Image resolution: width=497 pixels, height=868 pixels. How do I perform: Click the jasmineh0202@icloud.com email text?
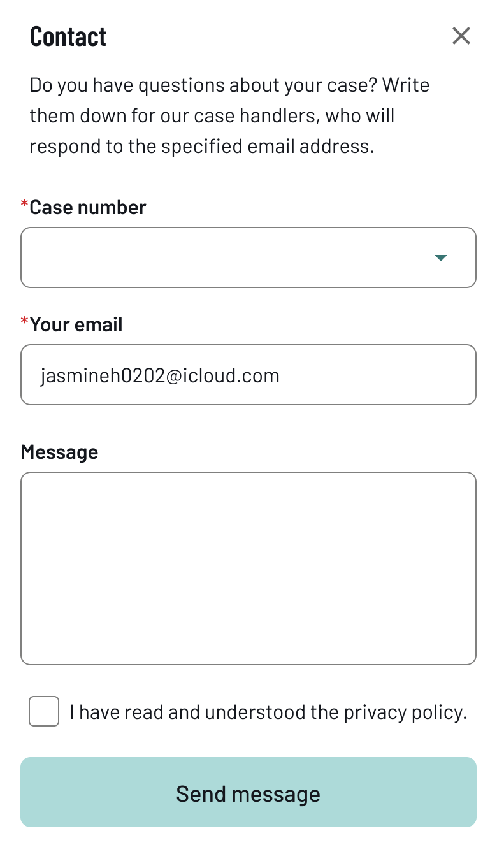pyautogui.click(x=160, y=375)
